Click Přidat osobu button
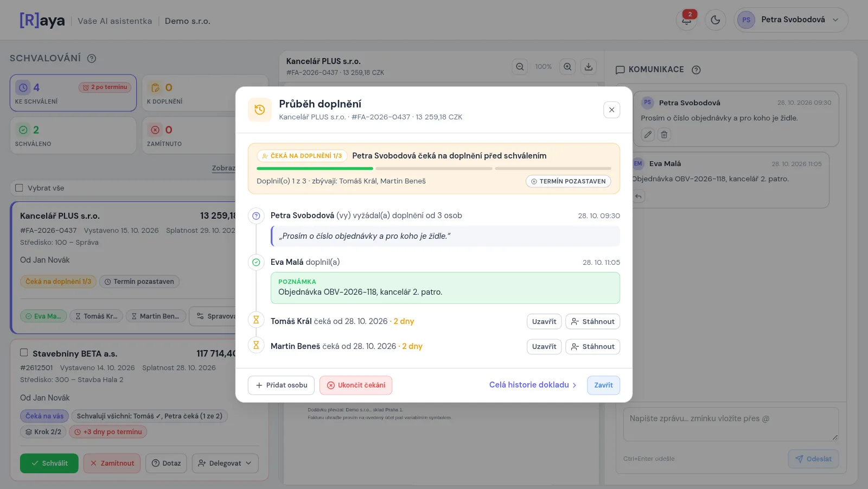The height and width of the screenshot is (489, 868). [x=281, y=385]
